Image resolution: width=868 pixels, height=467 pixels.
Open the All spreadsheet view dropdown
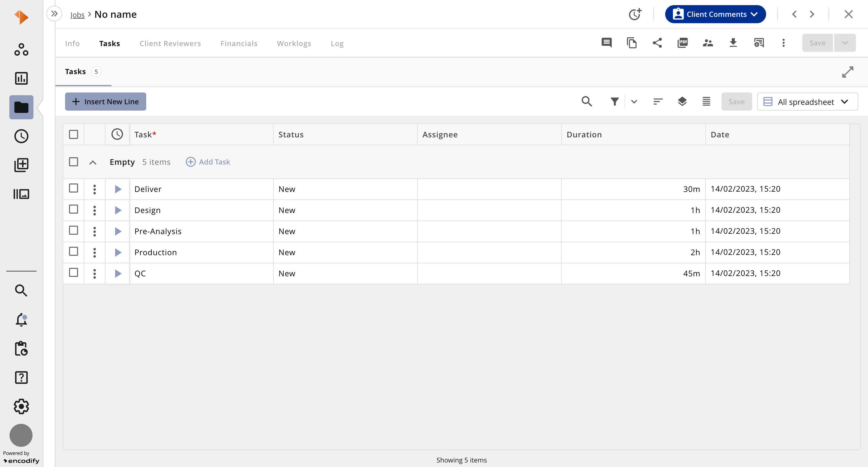point(807,102)
